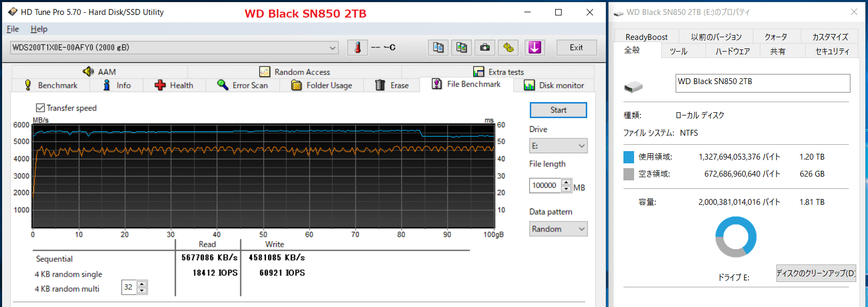This screenshot has height=307, width=868.
Task: Open the Extra tests tab
Action: [x=498, y=72]
